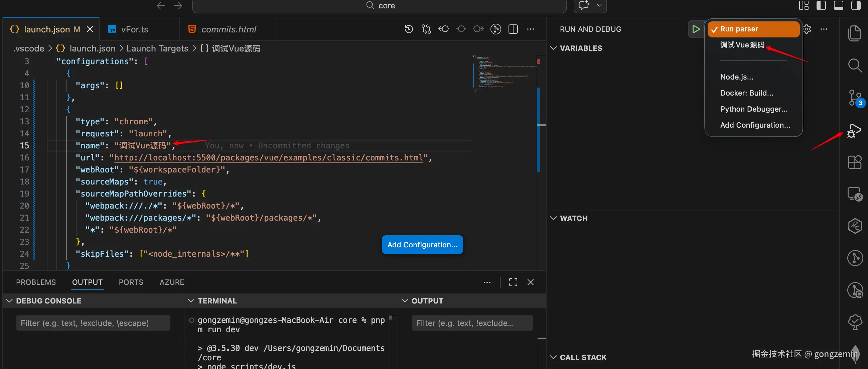Toggle the bottom panel layout button
The width and height of the screenshot is (868, 369).
click(x=838, y=5)
